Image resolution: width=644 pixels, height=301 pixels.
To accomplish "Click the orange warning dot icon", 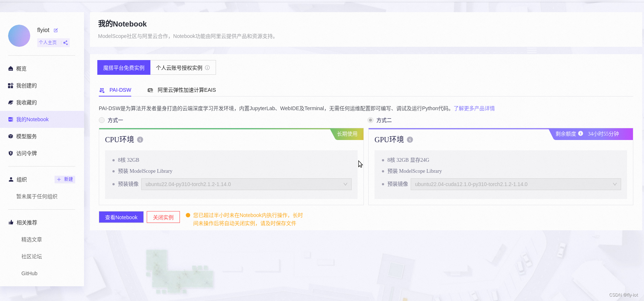I will click(188, 215).
